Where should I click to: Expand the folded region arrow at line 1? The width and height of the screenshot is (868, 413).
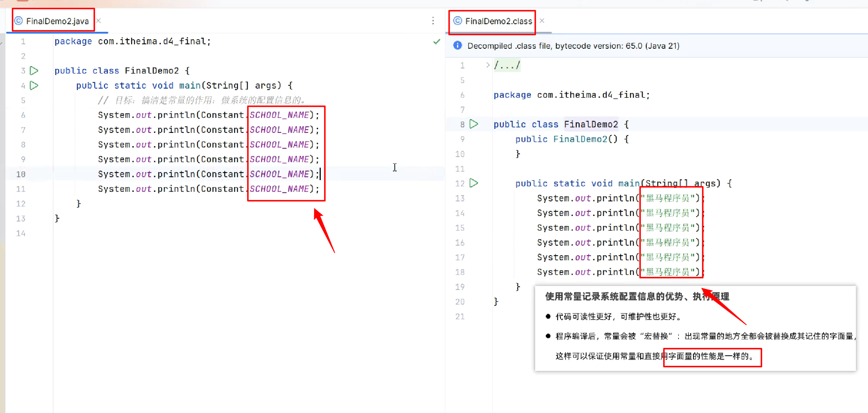[x=488, y=65]
